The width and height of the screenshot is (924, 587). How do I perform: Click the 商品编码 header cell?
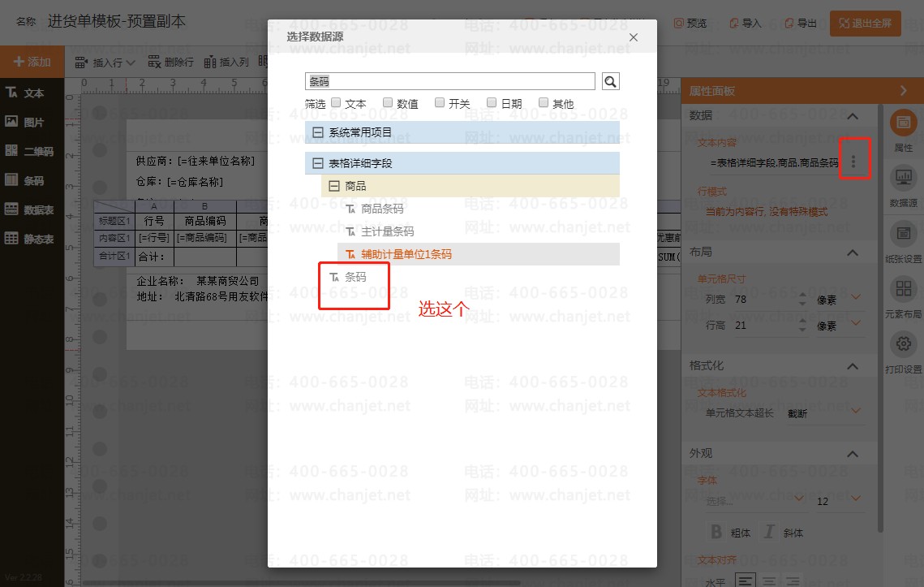[205, 221]
